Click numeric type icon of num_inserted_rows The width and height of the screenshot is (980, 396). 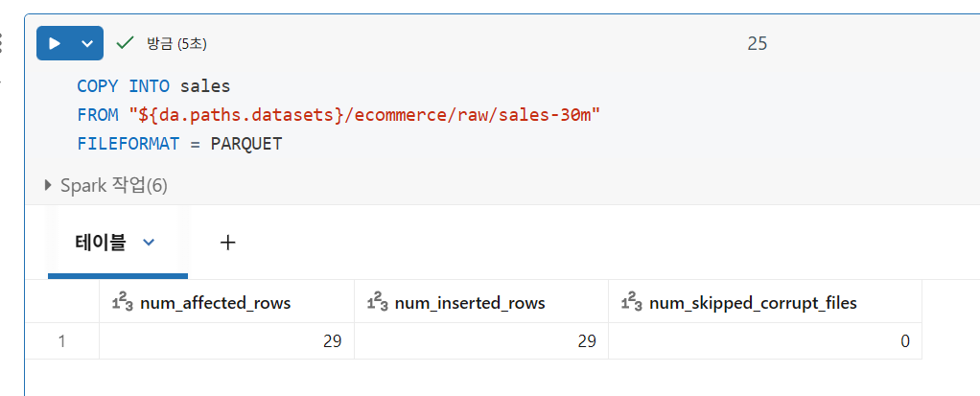(x=377, y=303)
